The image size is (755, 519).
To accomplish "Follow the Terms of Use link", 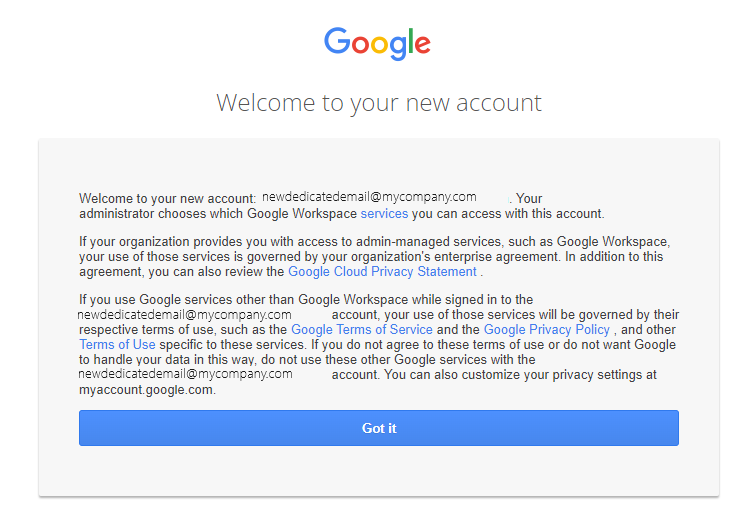I will point(117,344).
